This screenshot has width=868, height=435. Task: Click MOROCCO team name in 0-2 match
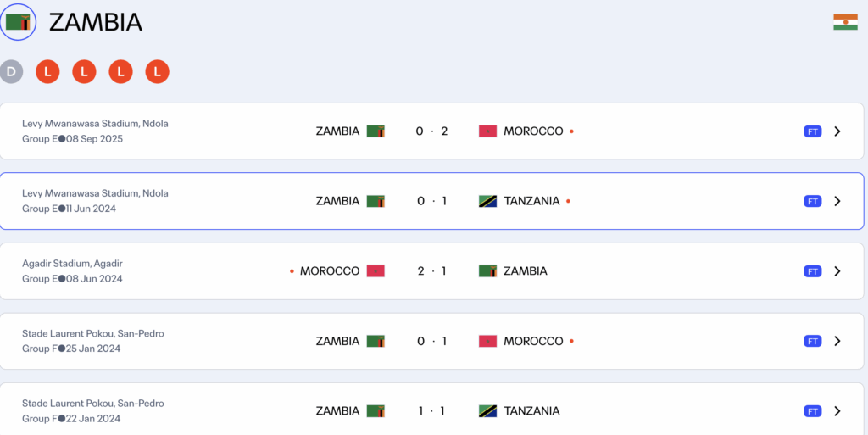533,131
